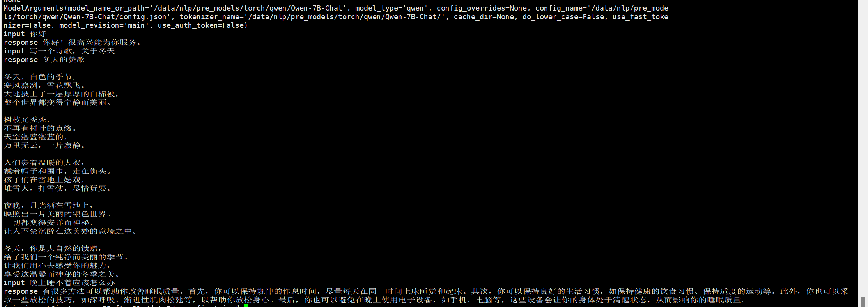Click the input line 晚上睡不着应该怎么办

click(x=59, y=283)
